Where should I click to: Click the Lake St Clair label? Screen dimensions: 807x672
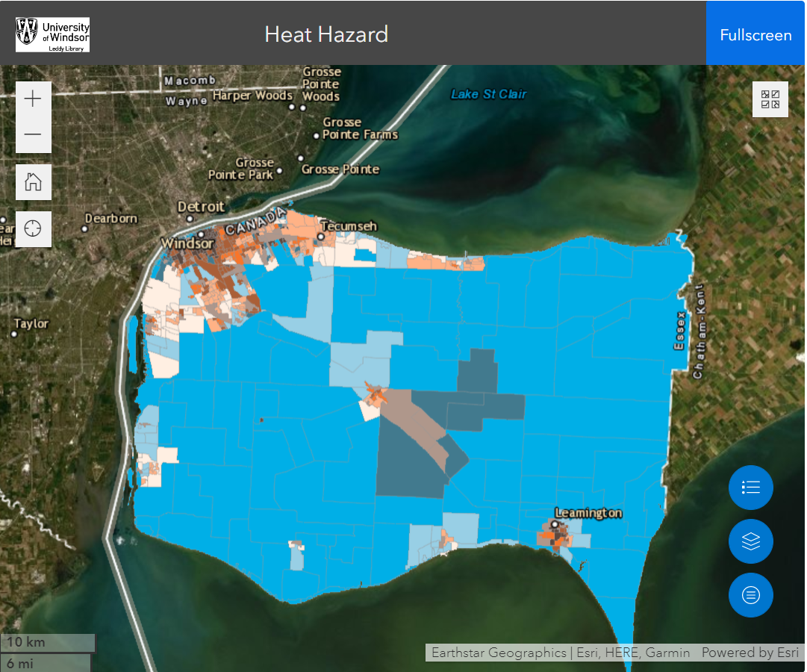point(488,94)
